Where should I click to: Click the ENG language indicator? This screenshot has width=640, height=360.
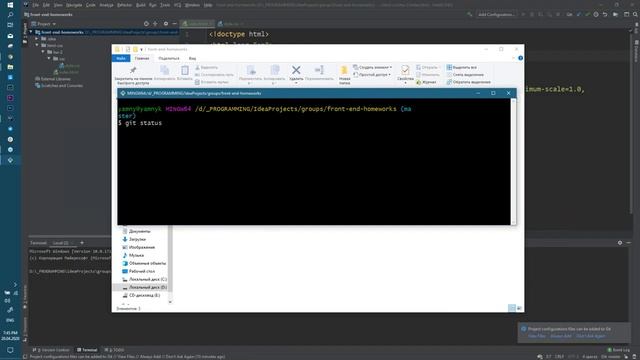[x=10, y=320]
